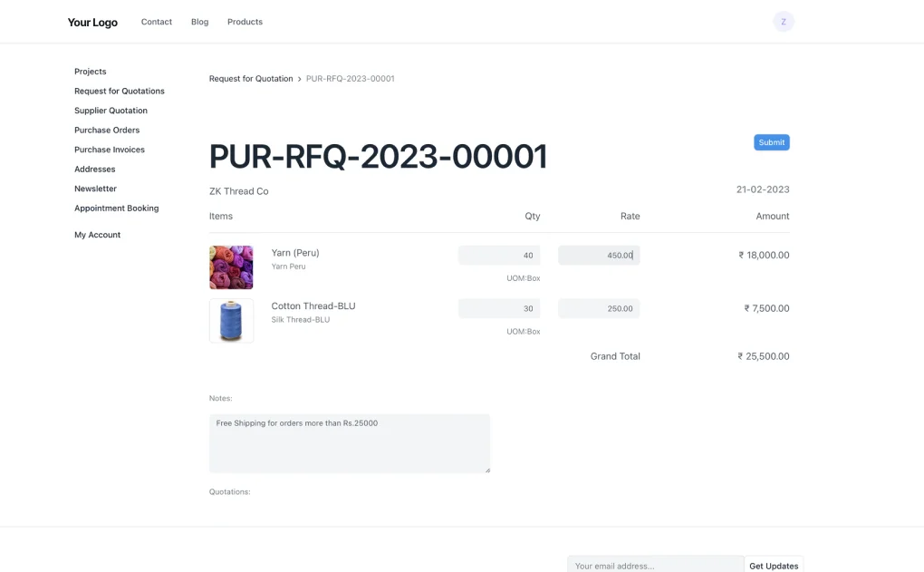Open the Contact menu item
This screenshot has width=924, height=572.
pos(157,22)
